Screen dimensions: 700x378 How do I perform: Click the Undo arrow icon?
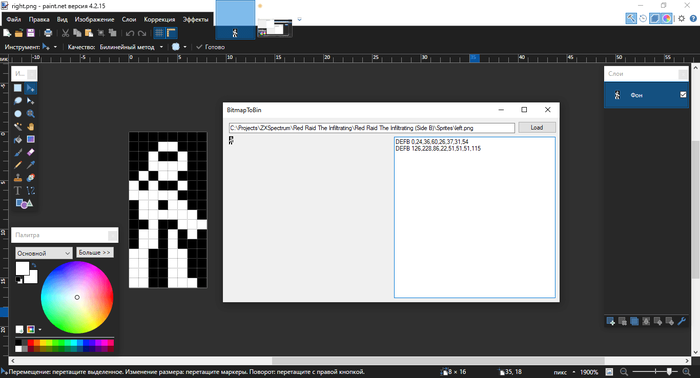[130, 33]
